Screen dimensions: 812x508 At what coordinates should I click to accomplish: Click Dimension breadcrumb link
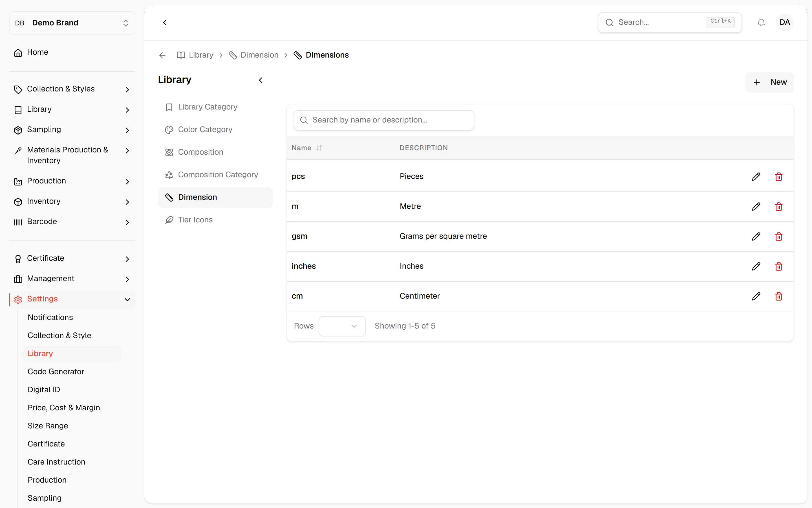(254, 55)
